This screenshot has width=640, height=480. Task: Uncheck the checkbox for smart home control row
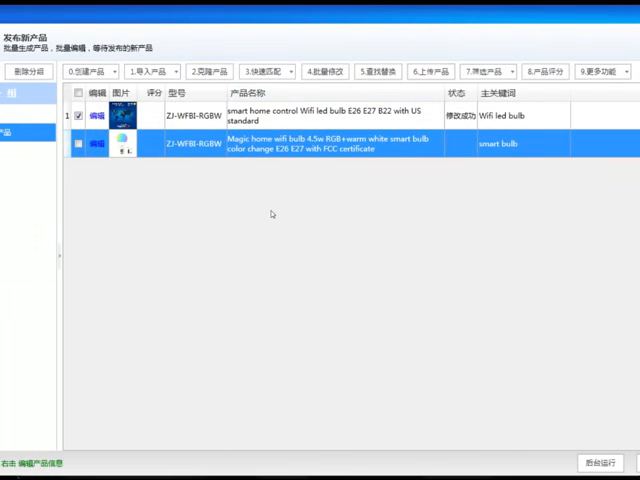coord(78,116)
